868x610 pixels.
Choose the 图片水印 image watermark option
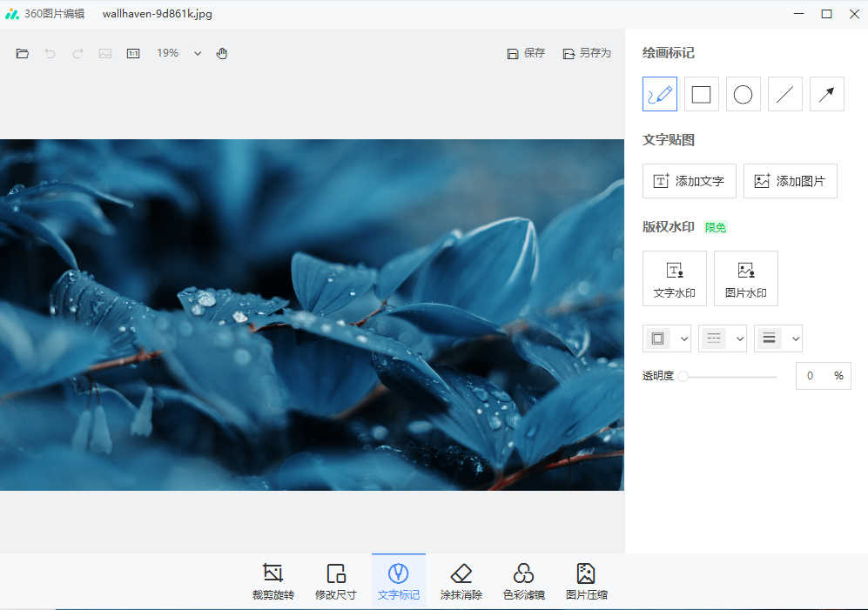745,278
